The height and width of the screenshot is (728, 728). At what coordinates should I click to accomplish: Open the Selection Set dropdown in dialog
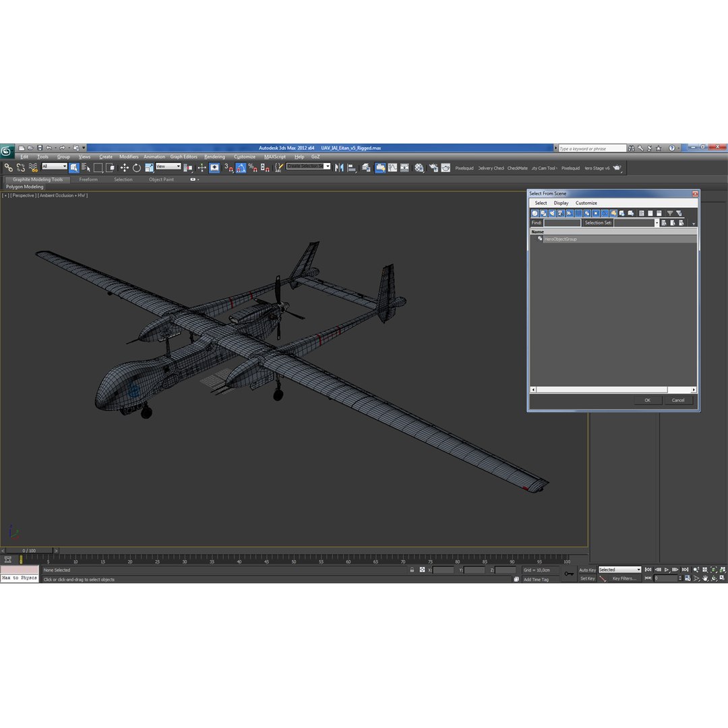click(657, 223)
